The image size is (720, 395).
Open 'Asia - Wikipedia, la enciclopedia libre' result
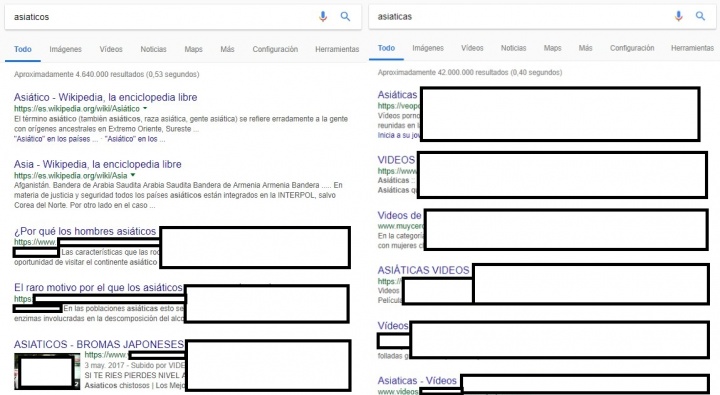tap(97, 164)
